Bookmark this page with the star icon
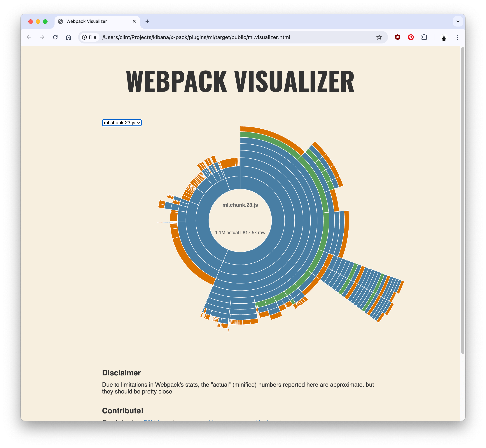486x448 pixels. coord(379,37)
